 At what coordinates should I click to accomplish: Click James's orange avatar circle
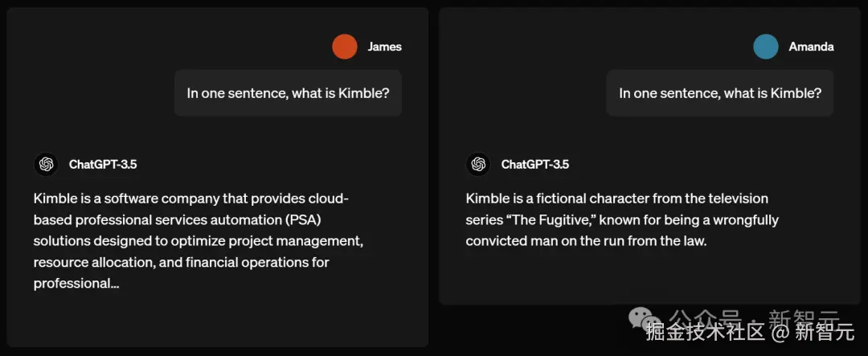pos(344,47)
